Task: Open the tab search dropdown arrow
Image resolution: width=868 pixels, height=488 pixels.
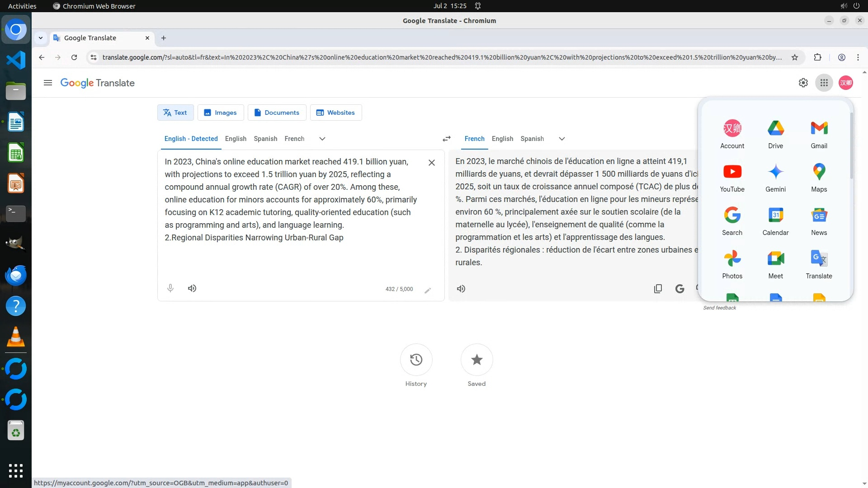Action: tap(41, 38)
